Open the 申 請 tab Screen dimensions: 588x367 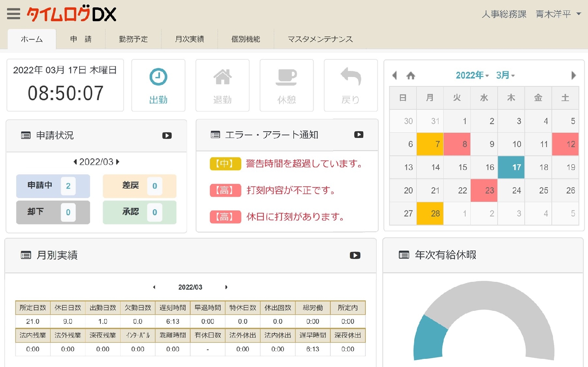click(81, 39)
